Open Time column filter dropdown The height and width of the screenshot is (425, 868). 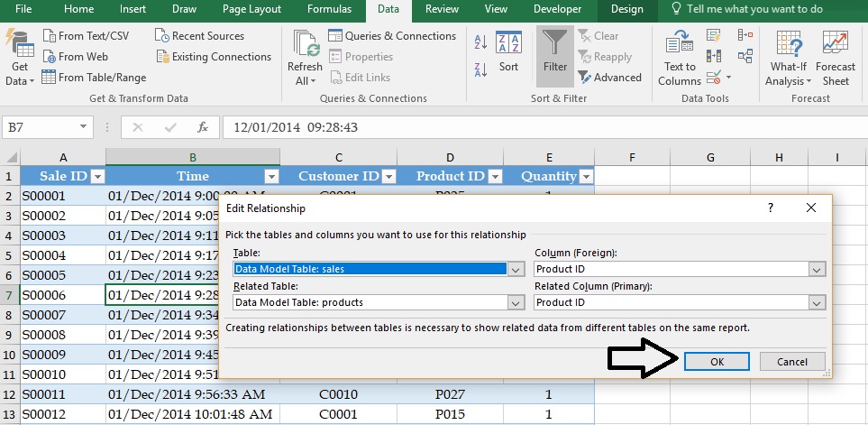[x=272, y=177]
